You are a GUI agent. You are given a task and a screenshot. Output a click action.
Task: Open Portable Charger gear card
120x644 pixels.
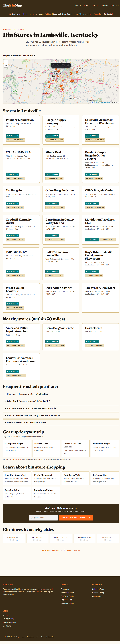click(105, 449)
